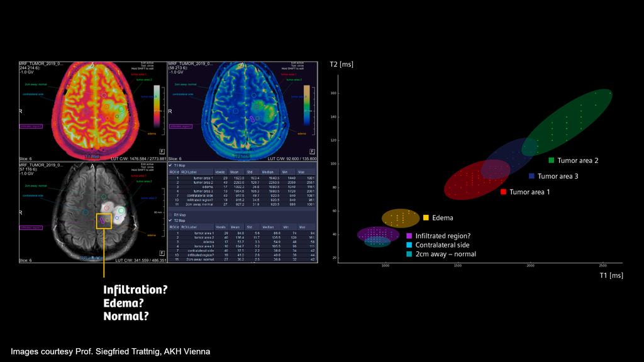Click the red Tumor area 1 legend square
The image size is (644, 362).
tap(503, 192)
